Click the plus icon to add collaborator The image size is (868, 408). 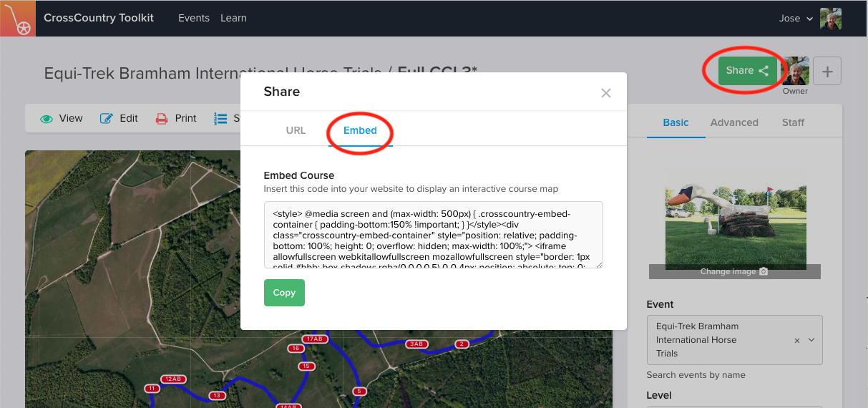pos(827,71)
